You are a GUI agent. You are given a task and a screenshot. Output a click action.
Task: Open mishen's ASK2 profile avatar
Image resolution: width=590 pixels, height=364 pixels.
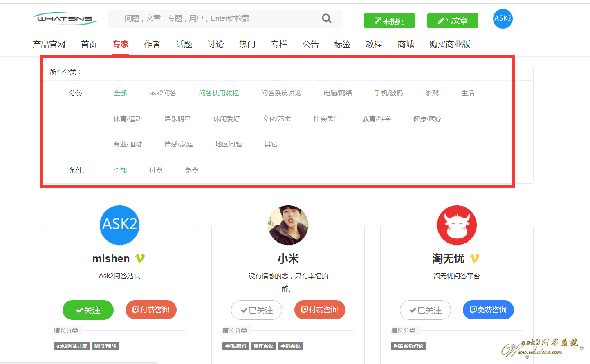[119, 225]
